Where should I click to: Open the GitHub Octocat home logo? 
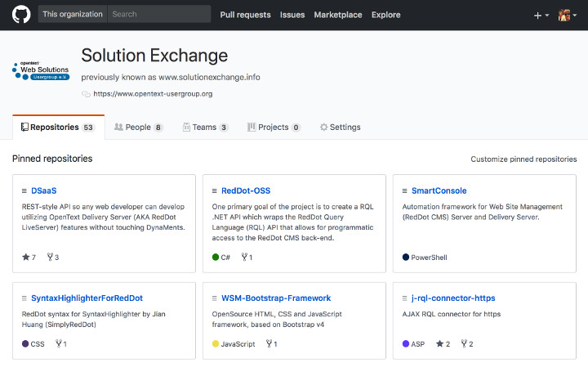tap(21, 15)
